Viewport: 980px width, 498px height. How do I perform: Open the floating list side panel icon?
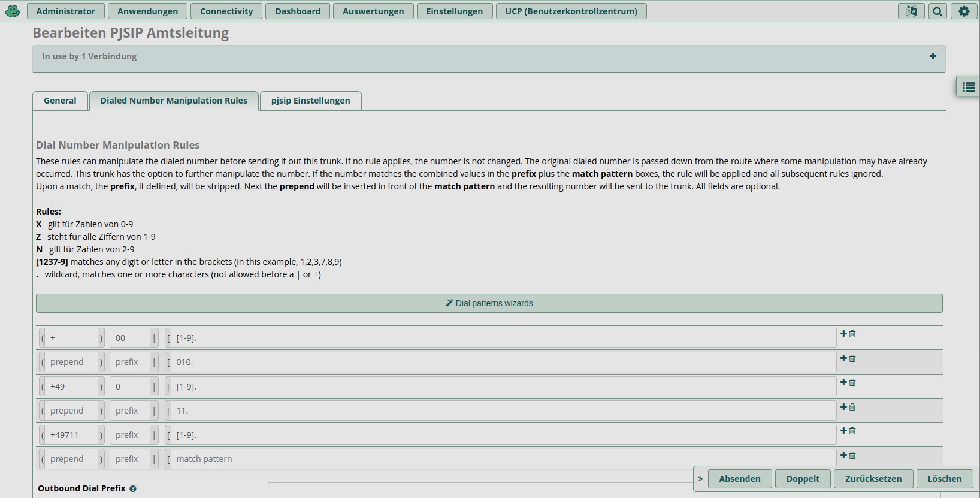point(968,87)
